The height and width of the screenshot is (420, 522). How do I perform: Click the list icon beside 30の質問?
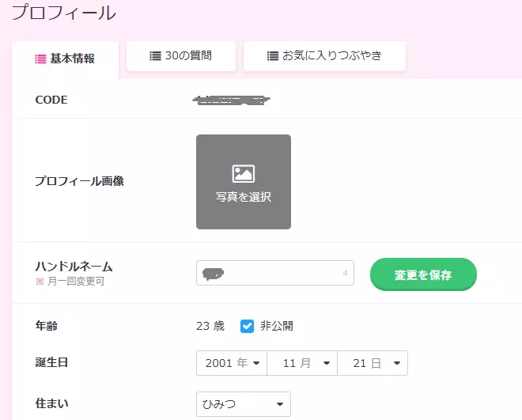pyautogui.click(x=156, y=56)
